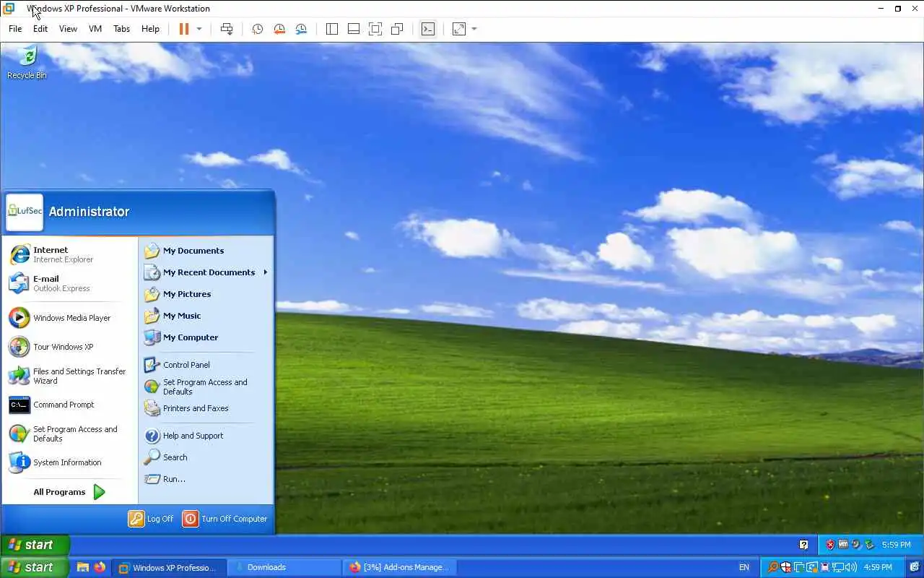Click the stretch guest display icon
This screenshot has height=578, width=924.
click(x=459, y=29)
